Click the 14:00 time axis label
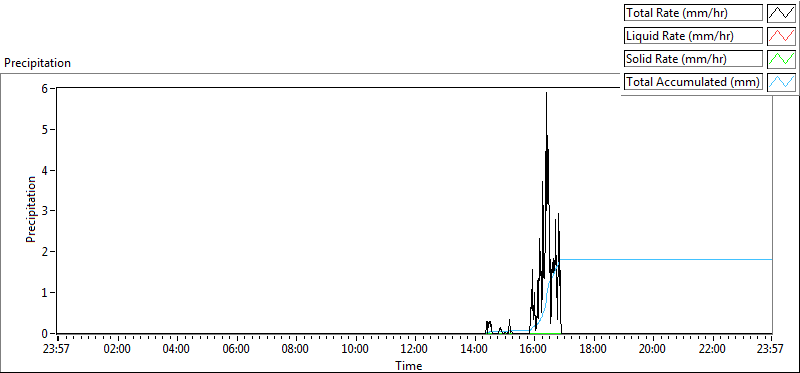Image resolution: width=800 pixels, height=373 pixels. coord(474,350)
